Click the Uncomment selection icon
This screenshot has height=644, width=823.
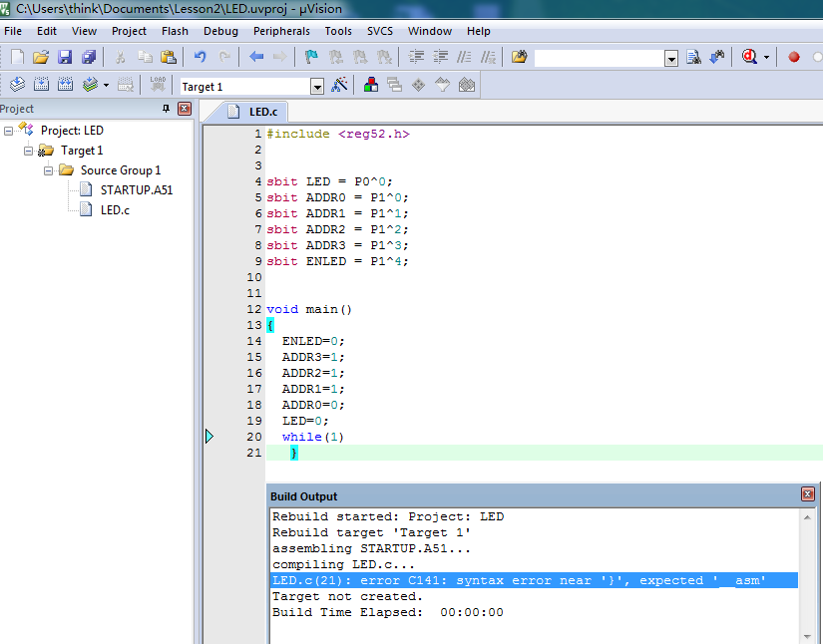tap(488, 57)
